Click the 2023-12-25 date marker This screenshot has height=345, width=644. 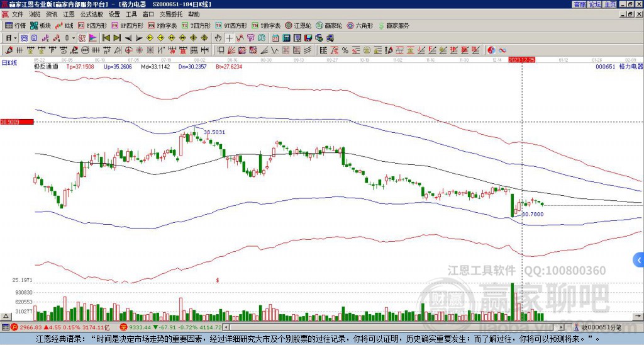521,60
